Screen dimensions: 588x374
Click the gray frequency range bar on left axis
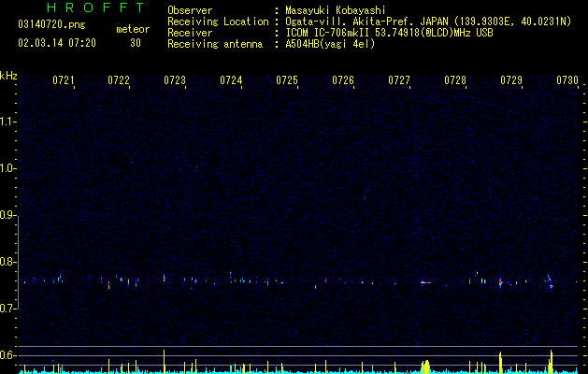pyautogui.click(x=18, y=262)
